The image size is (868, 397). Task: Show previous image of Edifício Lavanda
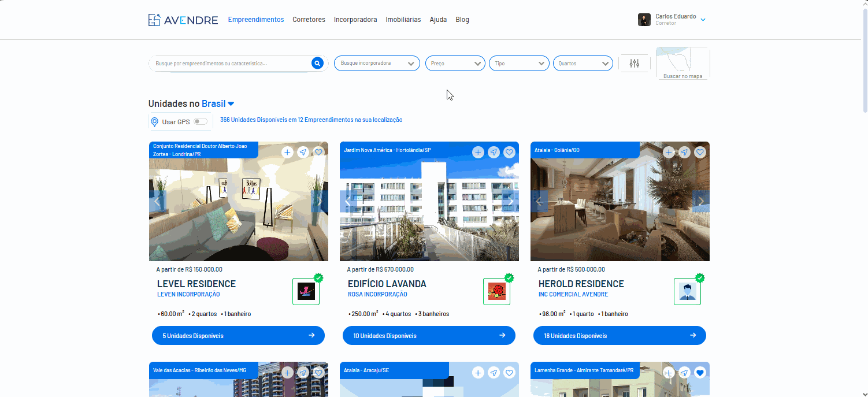click(x=348, y=201)
